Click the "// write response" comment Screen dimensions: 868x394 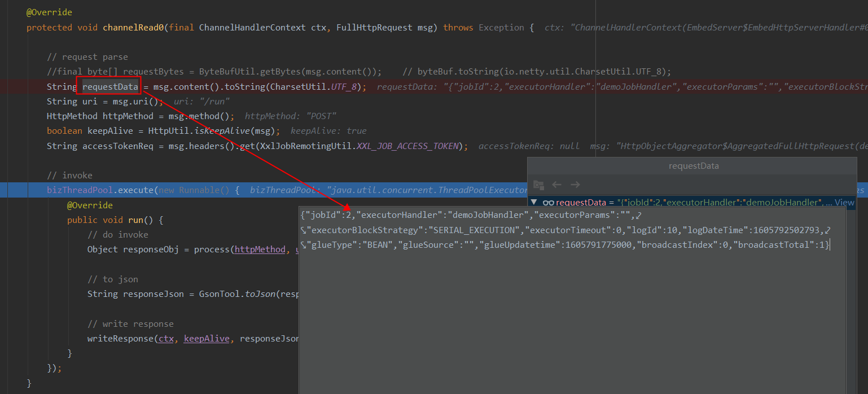pyautogui.click(x=130, y=324)
